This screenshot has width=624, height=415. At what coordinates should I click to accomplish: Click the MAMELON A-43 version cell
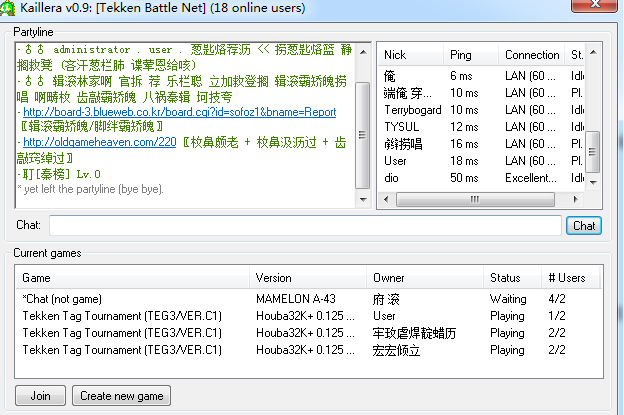click(296, 299)
